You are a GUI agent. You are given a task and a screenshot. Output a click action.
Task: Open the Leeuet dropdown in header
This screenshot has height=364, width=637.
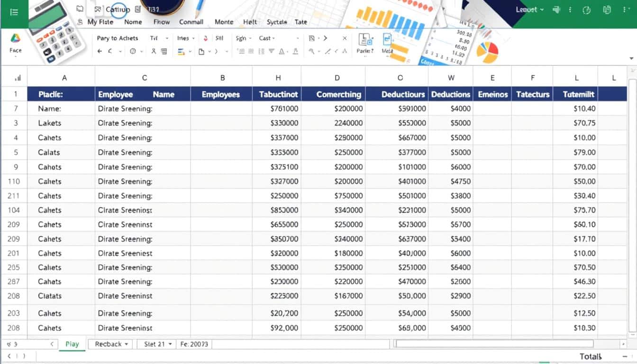pyautogui.click(x=530, y=9)
